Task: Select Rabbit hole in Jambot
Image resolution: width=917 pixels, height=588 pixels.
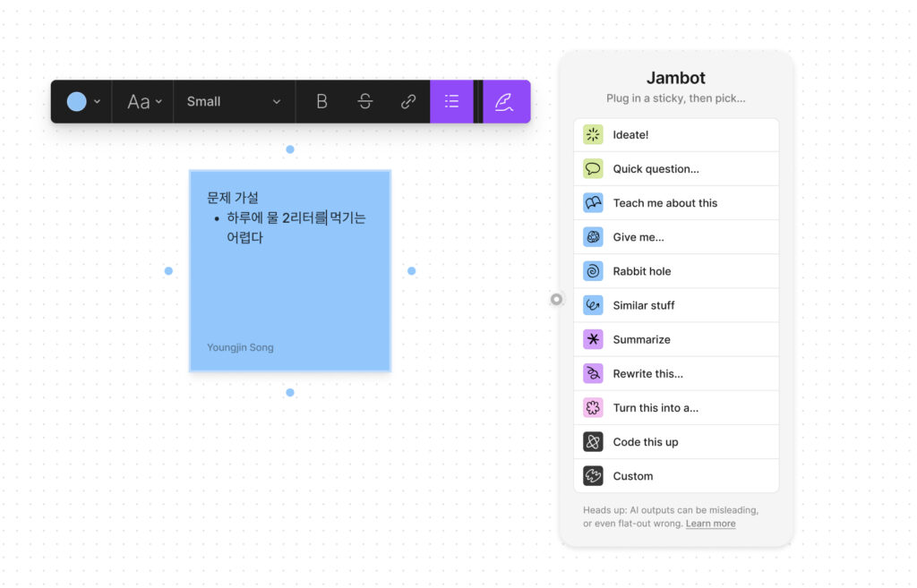Action: click(676, 271)
